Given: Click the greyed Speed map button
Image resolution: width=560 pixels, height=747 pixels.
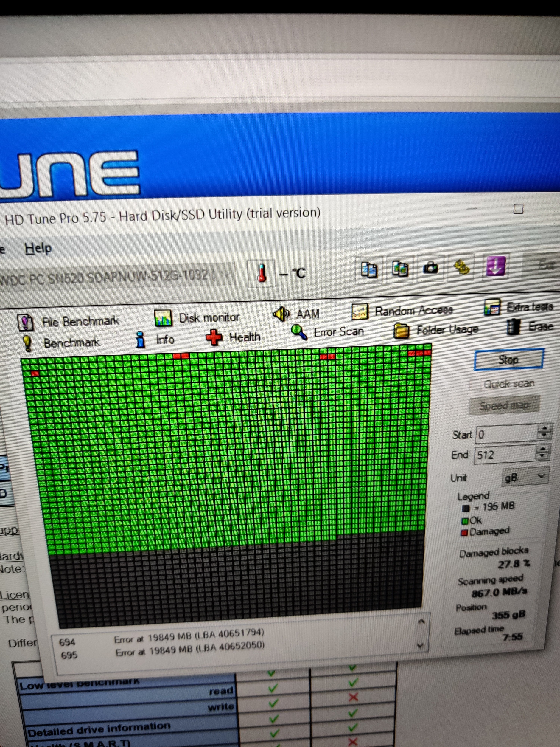Looking at the screenshot, I should click(x=504, y=405).
